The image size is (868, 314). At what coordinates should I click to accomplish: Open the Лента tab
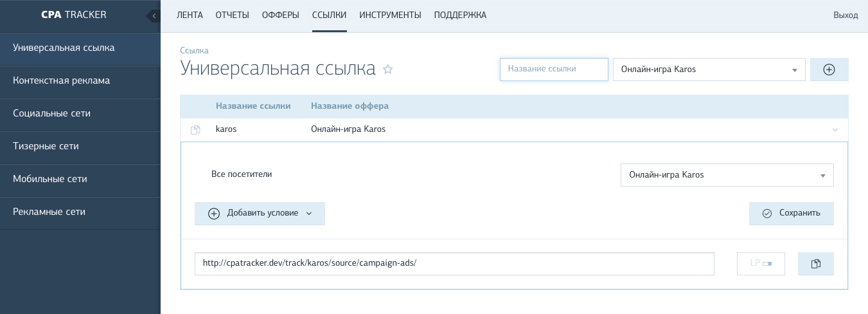(190, 15)
